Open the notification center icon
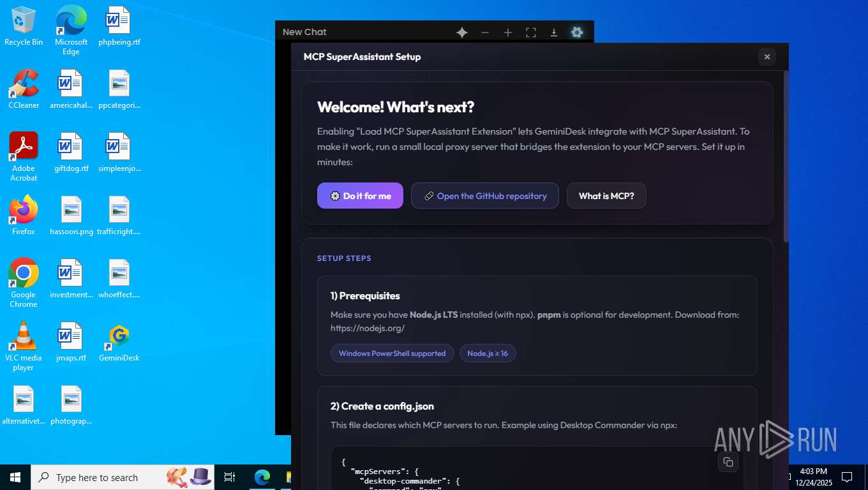 pyautogui.click(x=847, y=477)
